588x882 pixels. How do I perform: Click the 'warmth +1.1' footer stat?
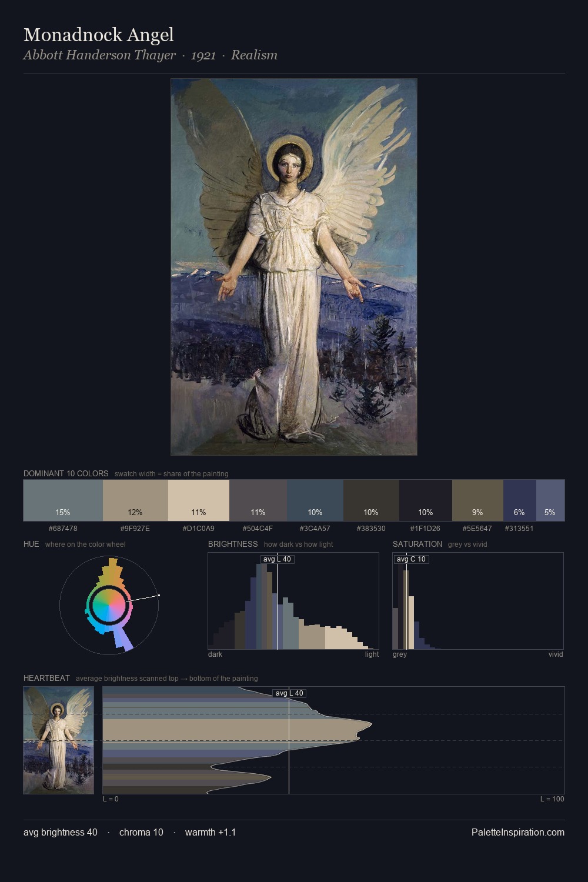211,832
